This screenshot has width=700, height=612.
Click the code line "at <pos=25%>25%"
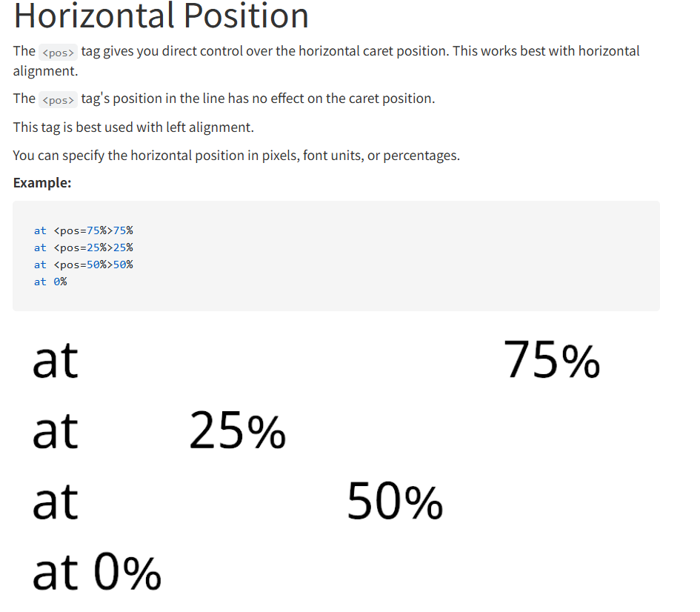click(x=84, y=247)
